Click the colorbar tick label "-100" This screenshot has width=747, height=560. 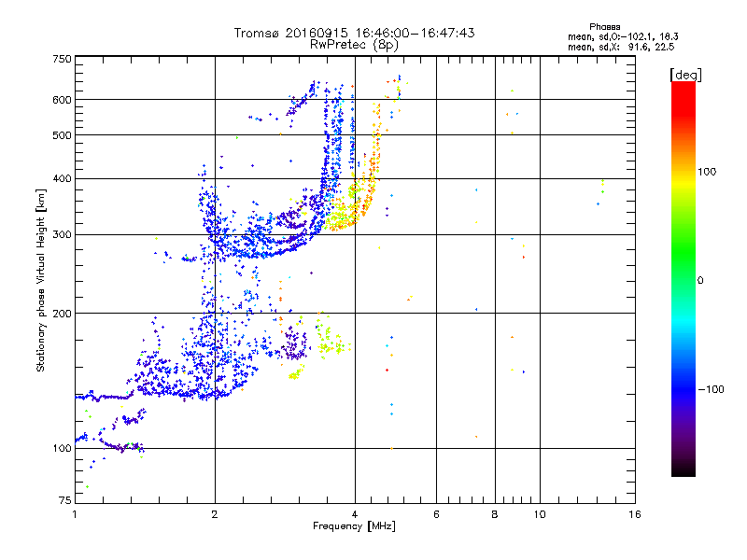pyautogui.click(x=711, y=389)
